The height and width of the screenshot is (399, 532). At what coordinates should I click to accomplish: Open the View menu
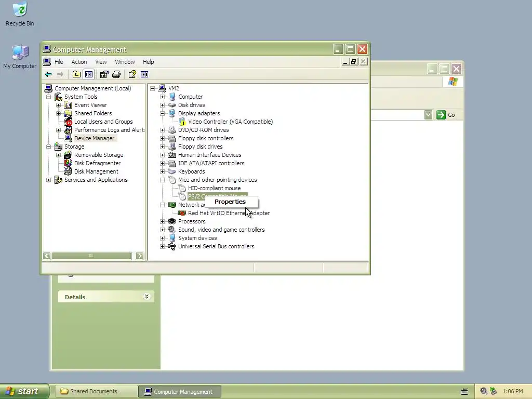pyautogui.click(x=101, y=62)
